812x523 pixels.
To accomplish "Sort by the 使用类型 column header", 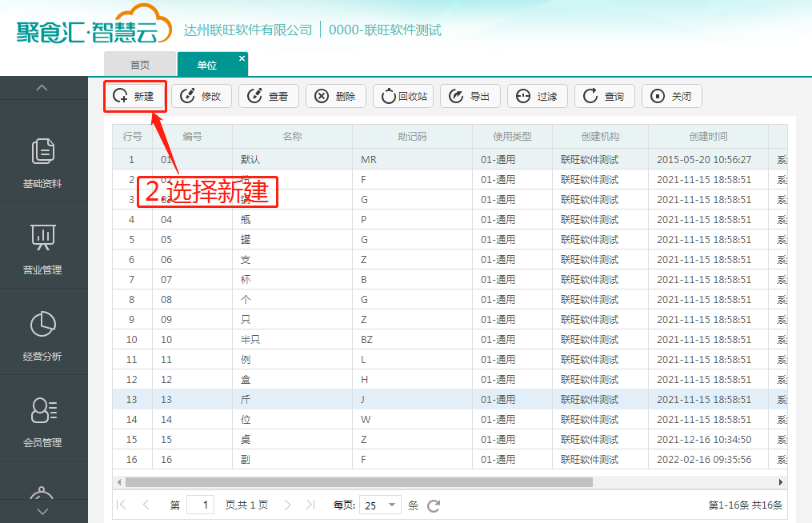I will [x=512, y=137].
